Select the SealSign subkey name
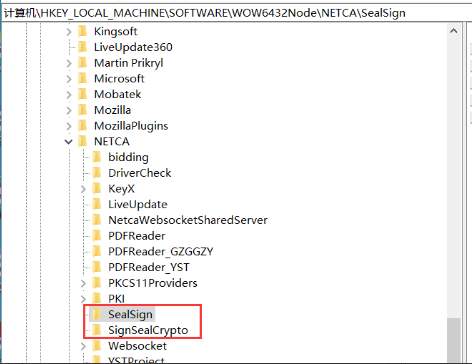This screenshot has height=364, width=472. click(x=130, y=314)
